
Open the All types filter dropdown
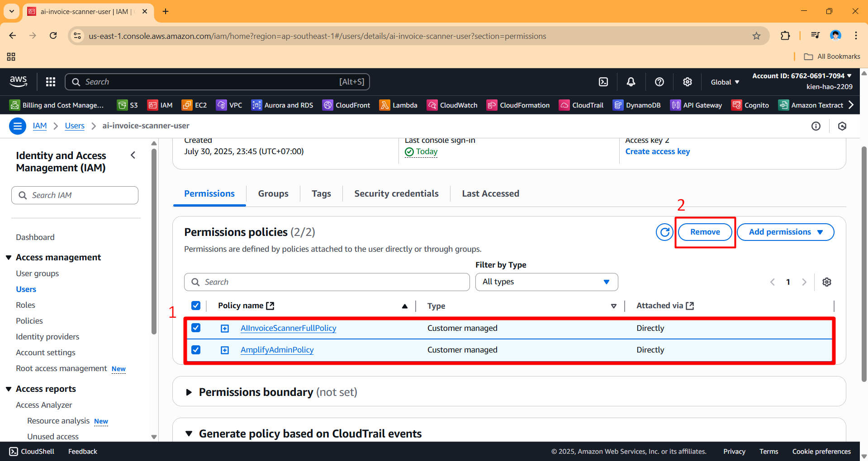[x=546, y=282]
